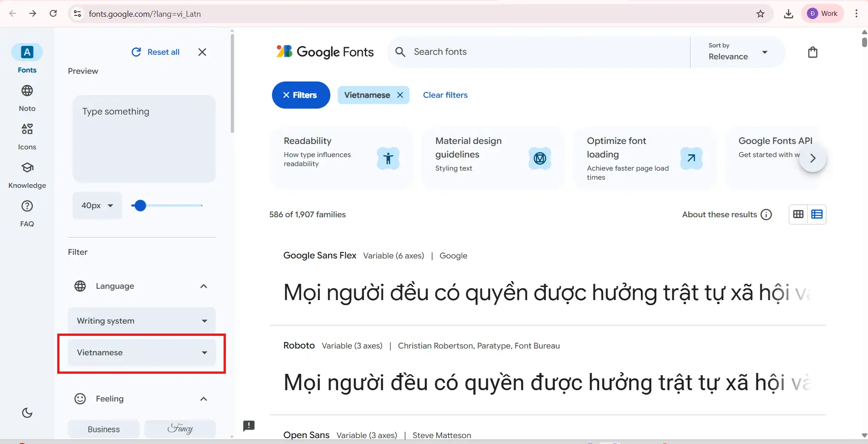The width and height of the screenshot is (868, 444).
Task: Collapse the Language filter section
Action: (204, 286)
